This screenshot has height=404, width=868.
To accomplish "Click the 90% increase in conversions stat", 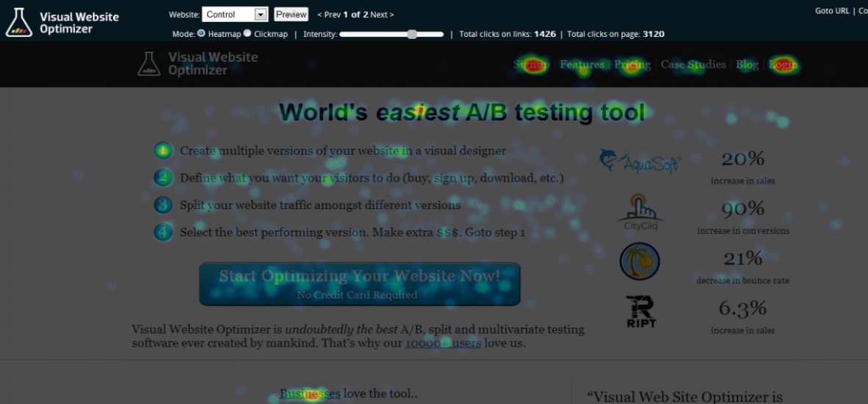I will pyautogui.click(x=743, y=218).
